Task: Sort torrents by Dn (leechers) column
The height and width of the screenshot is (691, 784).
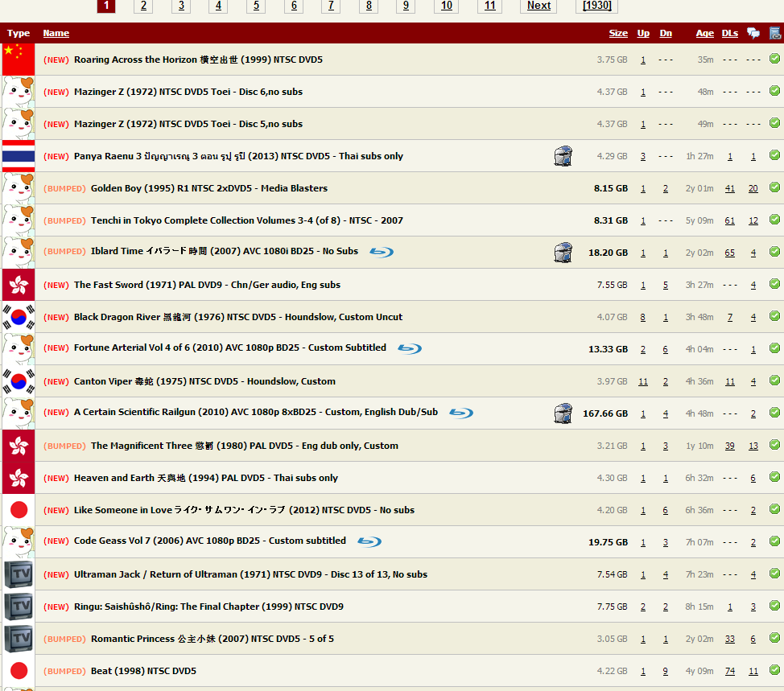Action: tap(666, 33)
